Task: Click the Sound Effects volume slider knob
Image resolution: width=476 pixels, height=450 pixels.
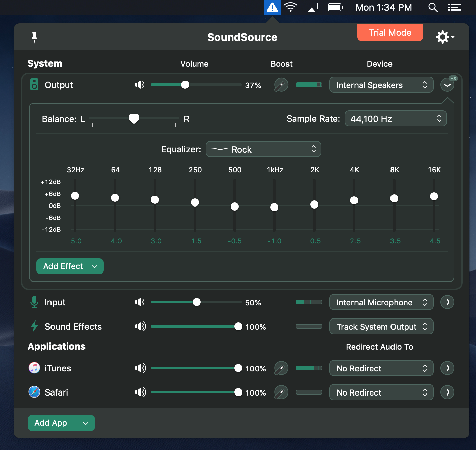Action: [238, 326]
